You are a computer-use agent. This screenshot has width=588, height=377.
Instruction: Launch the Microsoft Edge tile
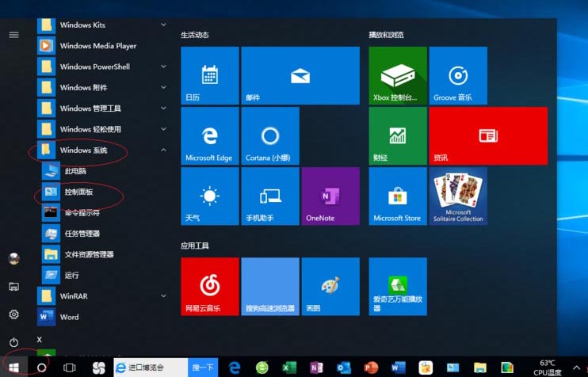[210, 135]
